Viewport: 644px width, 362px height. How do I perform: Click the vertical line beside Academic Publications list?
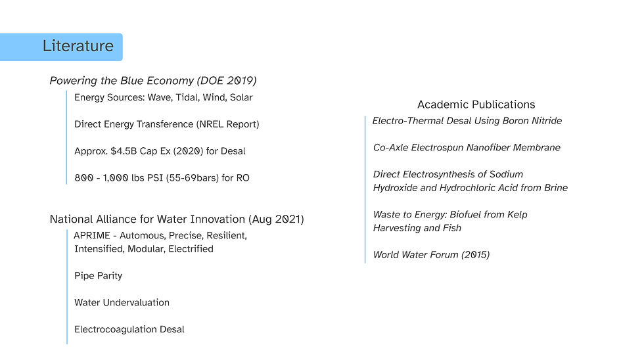click(365, 189)
